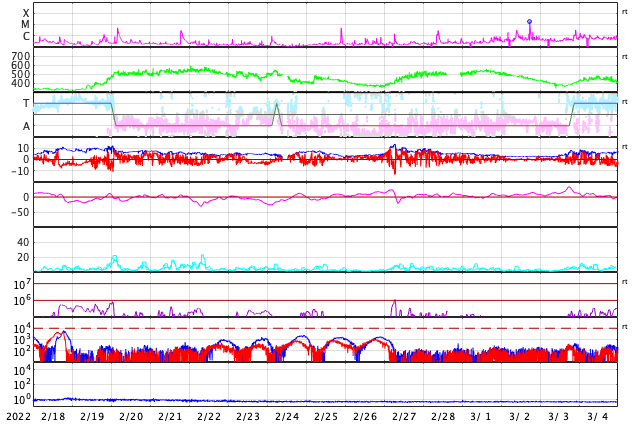Click the 2/27 date label
This screenshot has width=634, height=424.
click(404, 416)
